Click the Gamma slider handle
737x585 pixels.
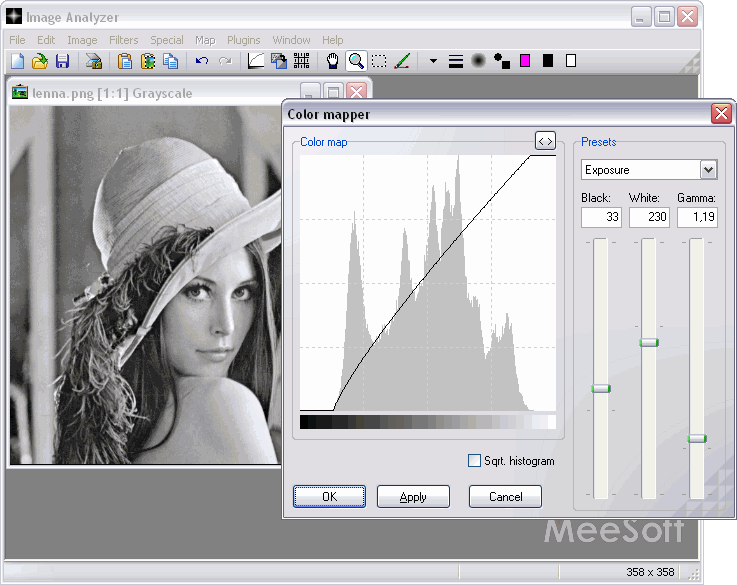click(x=697, y=438)
